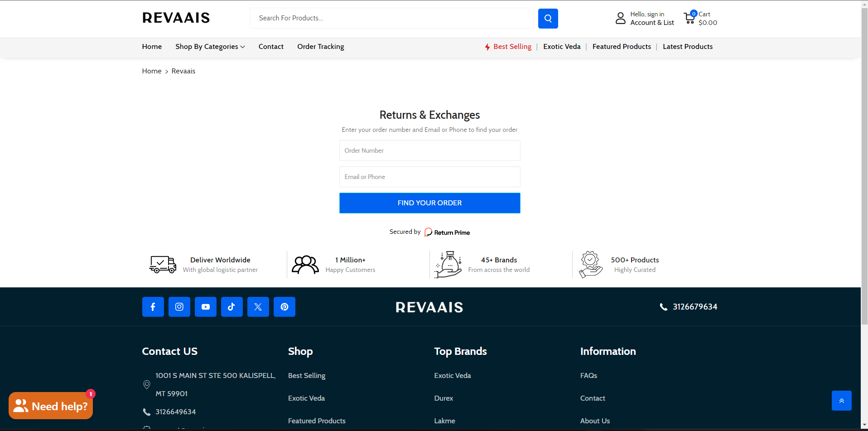Image resolution: width=868 pixels, height=431 pixels.
Task: Open the Instagram social icon
Action: point(179,307)
